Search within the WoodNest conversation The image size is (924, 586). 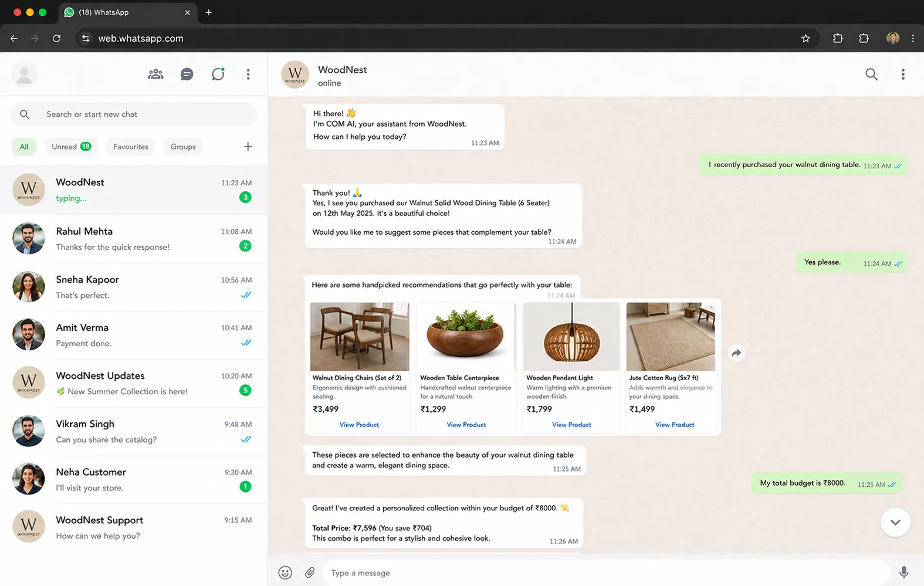click(x=871, y=74)
